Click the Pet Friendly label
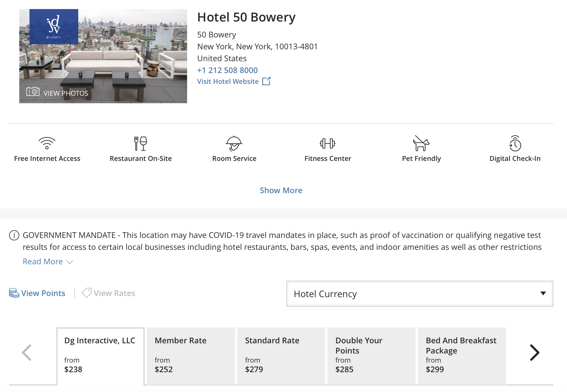 (x=421, y=159)
